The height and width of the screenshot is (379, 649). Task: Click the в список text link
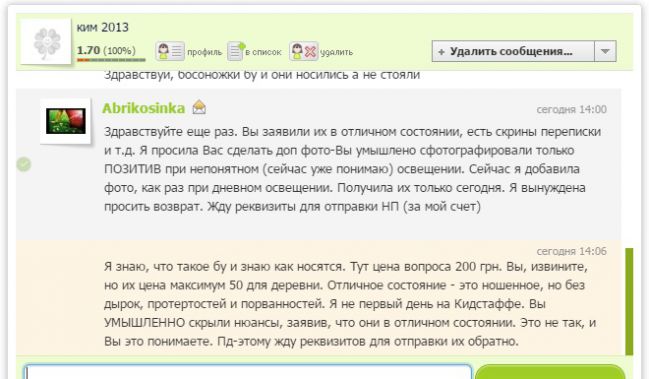tap(263, 53)
